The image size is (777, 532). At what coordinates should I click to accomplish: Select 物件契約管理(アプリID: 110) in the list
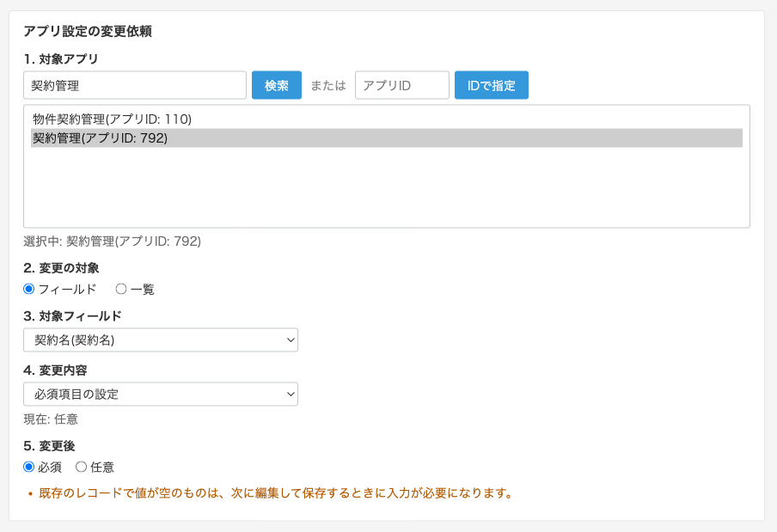(387, 119)
